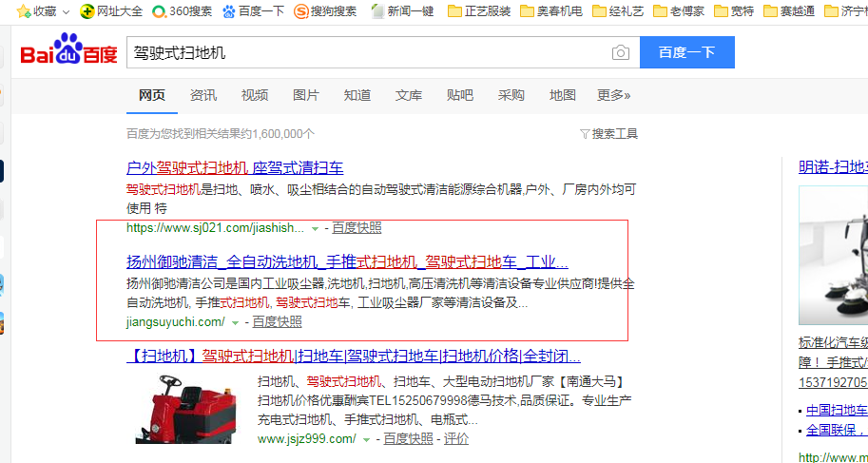Switch to the 视频 tab
868x463 pixels.
(x=255, y=95)
